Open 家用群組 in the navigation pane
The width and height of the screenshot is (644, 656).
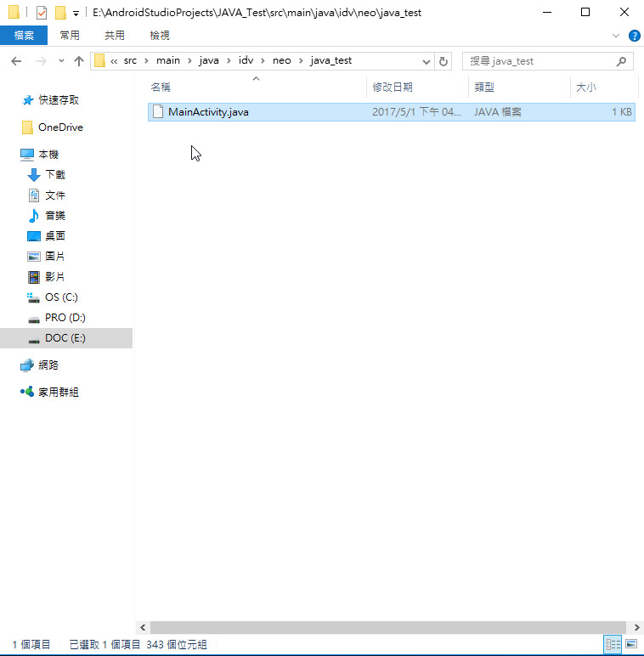(x=59, y=392)
